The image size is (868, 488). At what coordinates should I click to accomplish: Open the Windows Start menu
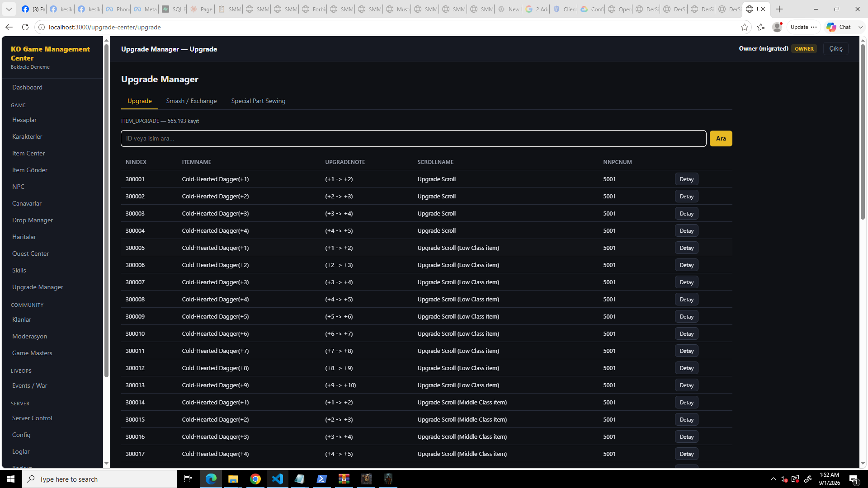[11, 479]
